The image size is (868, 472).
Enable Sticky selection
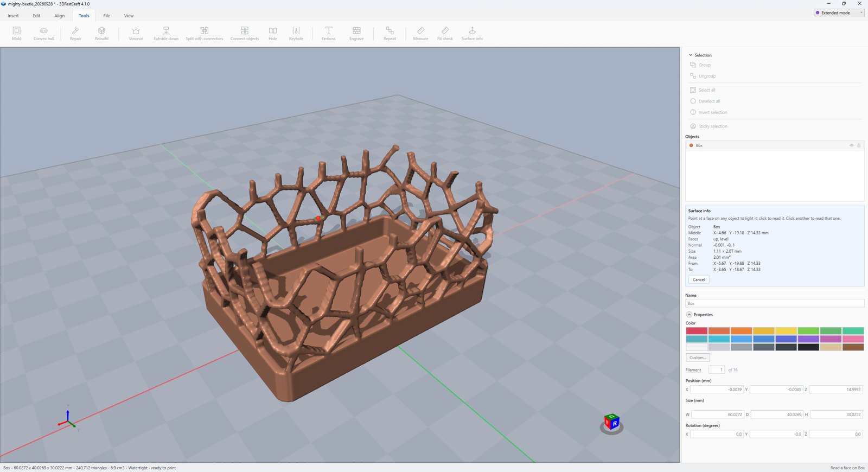709,126
